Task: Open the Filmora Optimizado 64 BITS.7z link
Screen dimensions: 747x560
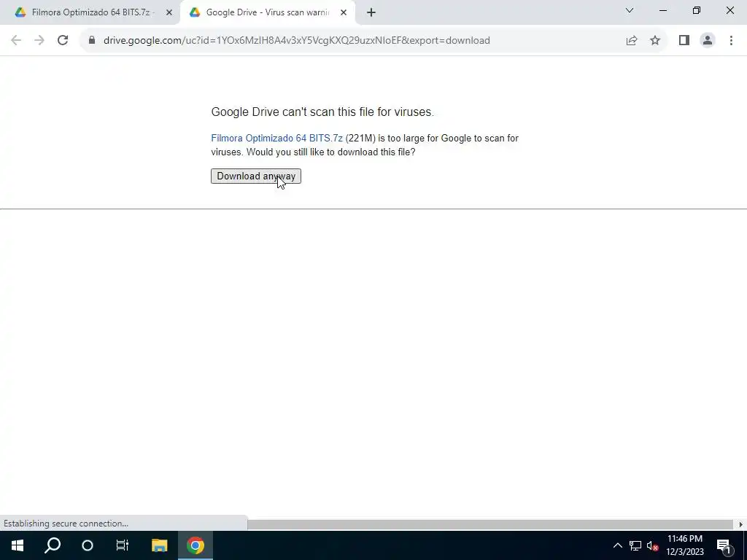Action: 276,138
